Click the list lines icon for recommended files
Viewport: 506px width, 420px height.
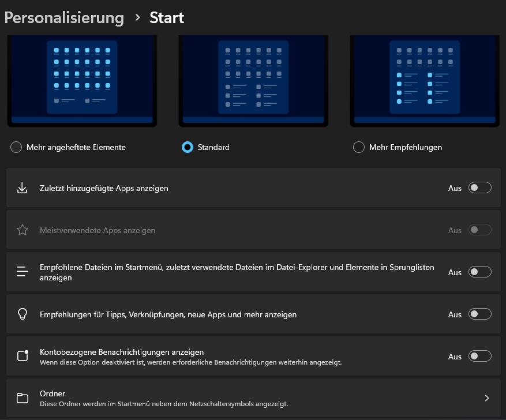pos(23,272)
